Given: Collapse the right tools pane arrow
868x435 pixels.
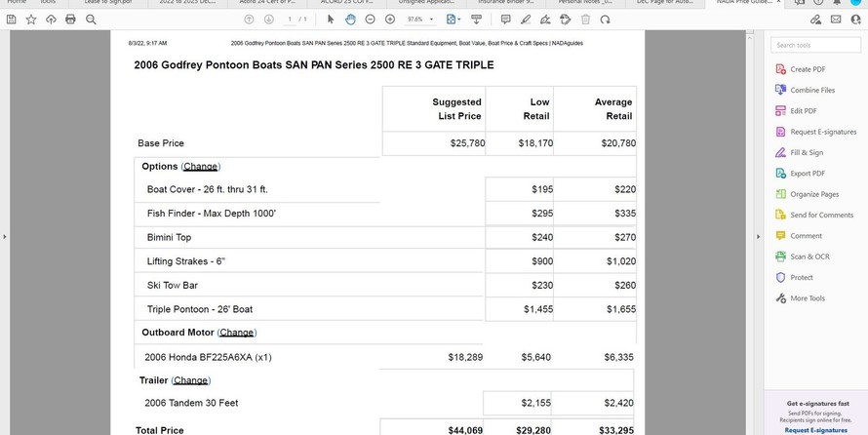Looking at the screenshot, I should click(x=759, y=236).
